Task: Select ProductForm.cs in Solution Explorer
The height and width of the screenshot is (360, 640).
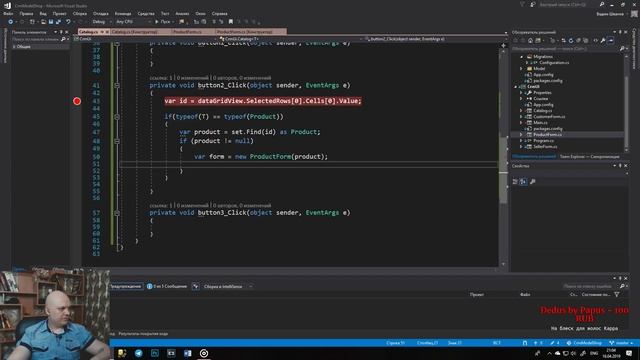Action: point(547,135)
